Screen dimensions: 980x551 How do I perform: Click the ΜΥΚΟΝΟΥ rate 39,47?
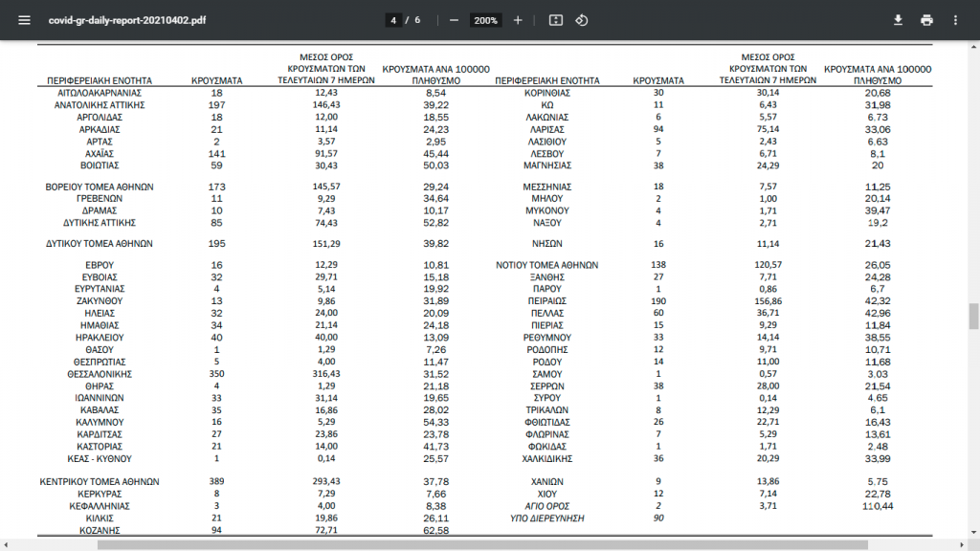click(x=878, y=210)
